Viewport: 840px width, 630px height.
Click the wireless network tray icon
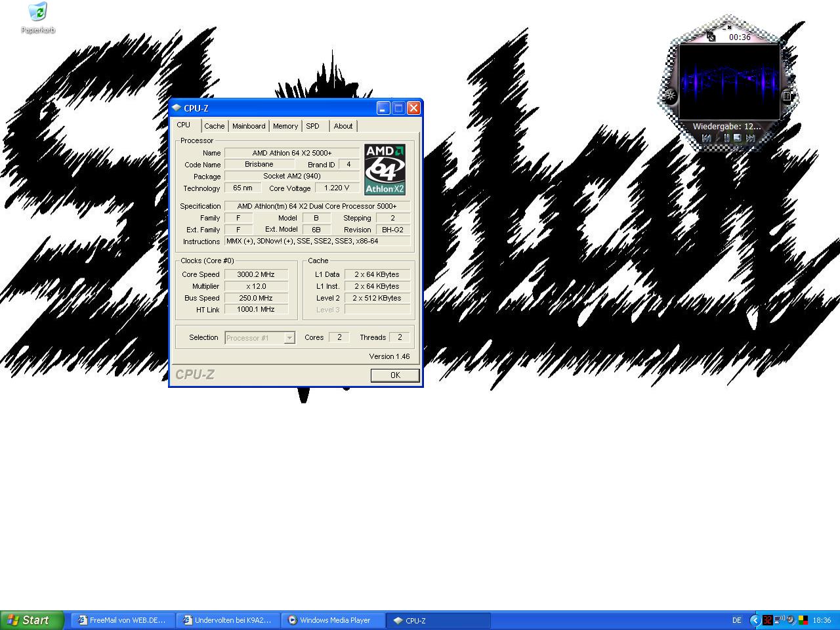coord(780,619)
